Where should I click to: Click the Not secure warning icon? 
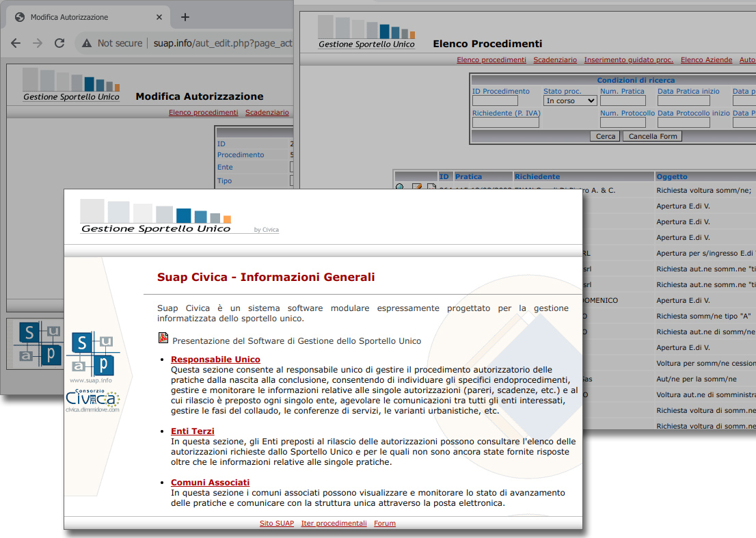click(x=87, y=43)
